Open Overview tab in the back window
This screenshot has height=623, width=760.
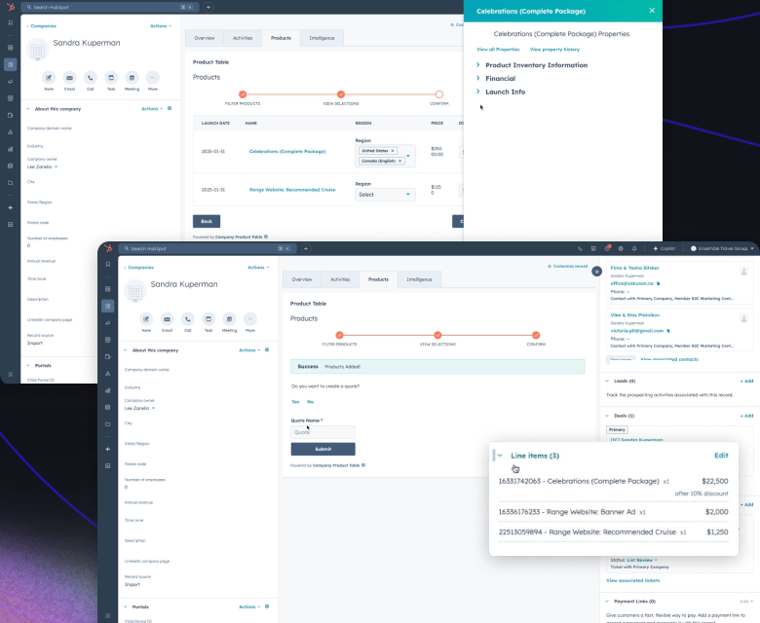205,38
